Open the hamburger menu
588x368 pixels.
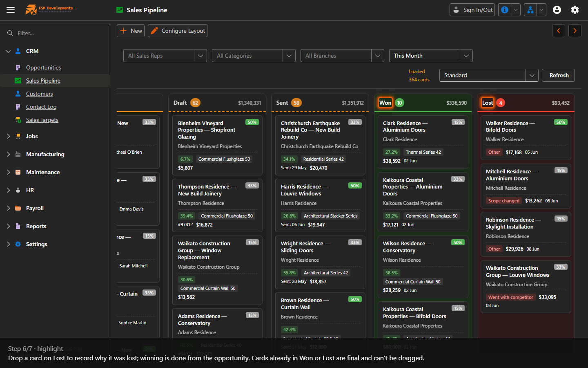pos(11,10)
